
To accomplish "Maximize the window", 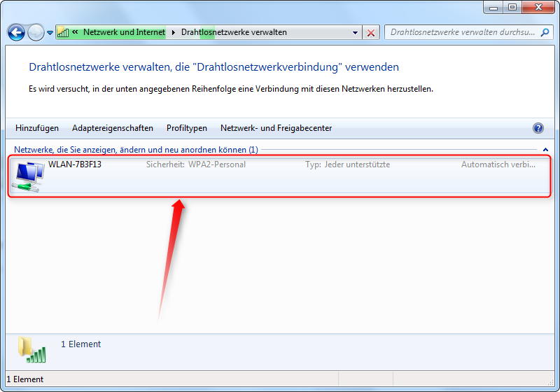I will click(512, 7).
